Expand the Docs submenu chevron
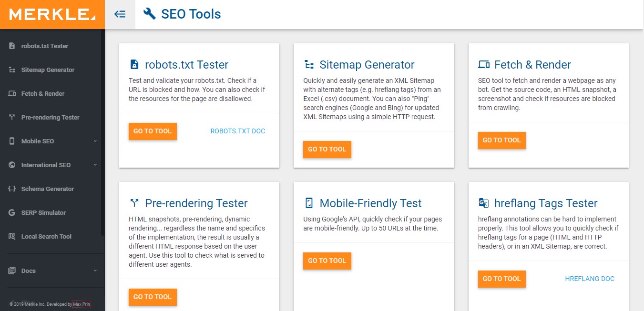 pos(95,271)
